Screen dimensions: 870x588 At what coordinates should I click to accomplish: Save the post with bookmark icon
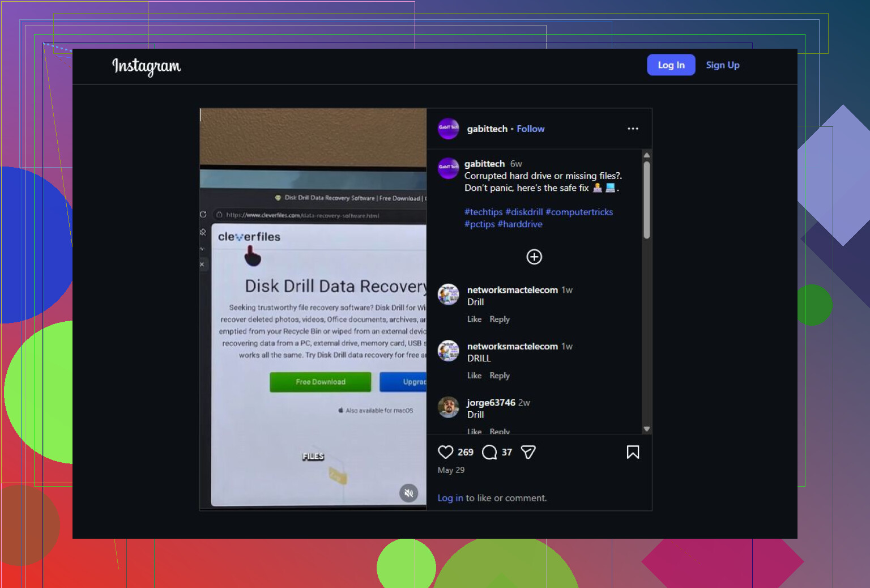(x=633, y=452)
